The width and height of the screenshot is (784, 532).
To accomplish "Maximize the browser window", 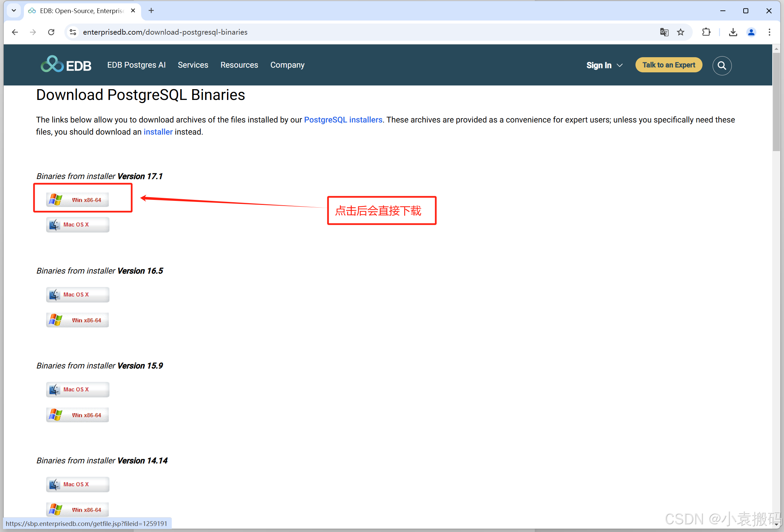I will point(746,11).
